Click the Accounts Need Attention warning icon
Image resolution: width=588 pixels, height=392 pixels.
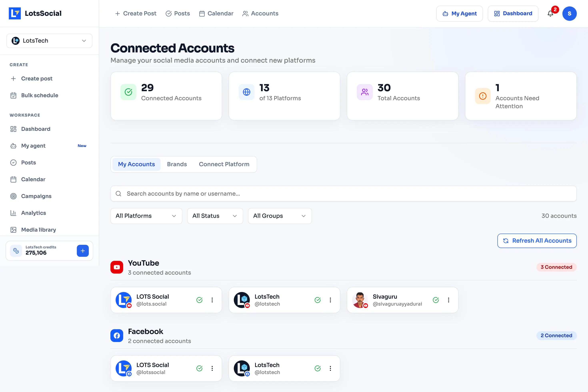pyautogui.click(x=483, y=96)
